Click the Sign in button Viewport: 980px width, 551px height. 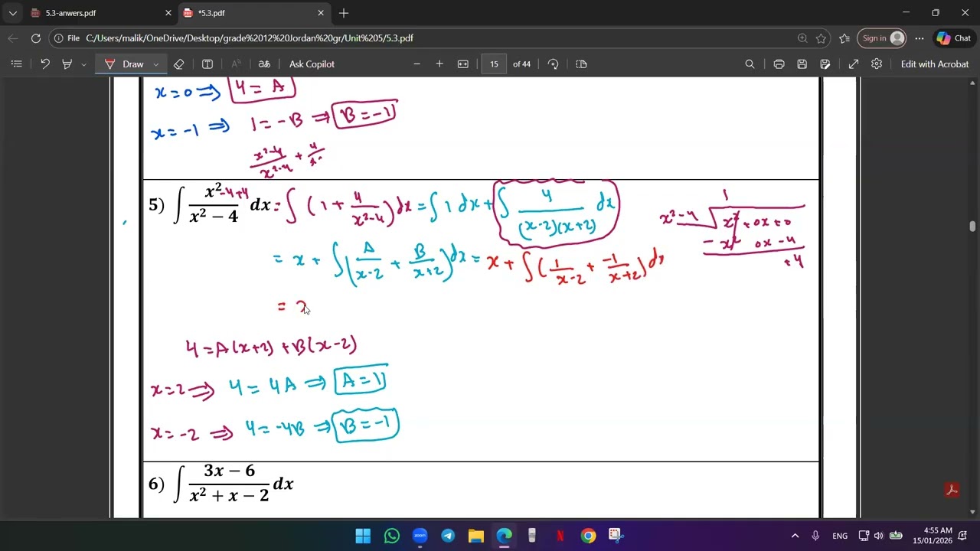(883, 38)
